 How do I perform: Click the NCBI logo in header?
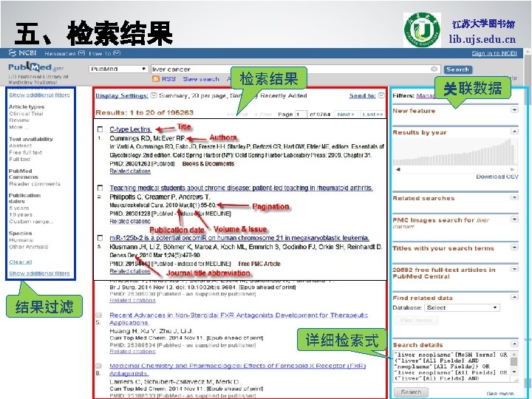[x=22, y=53]
